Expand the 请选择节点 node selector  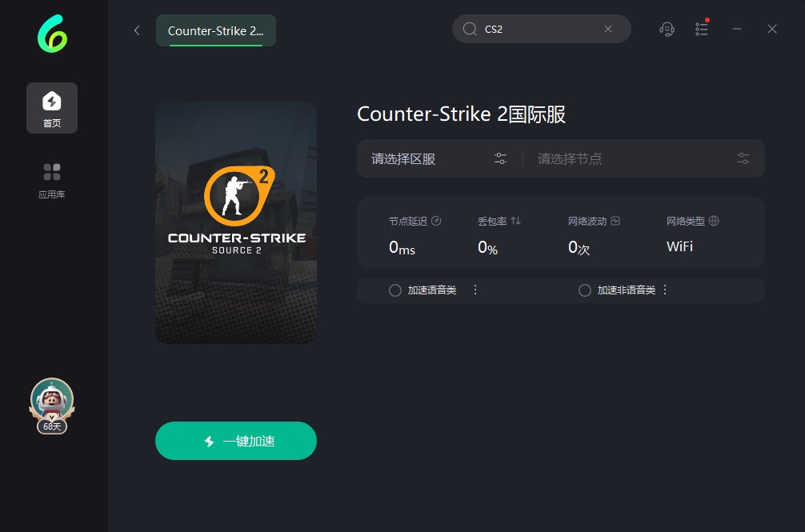(643, 158)
